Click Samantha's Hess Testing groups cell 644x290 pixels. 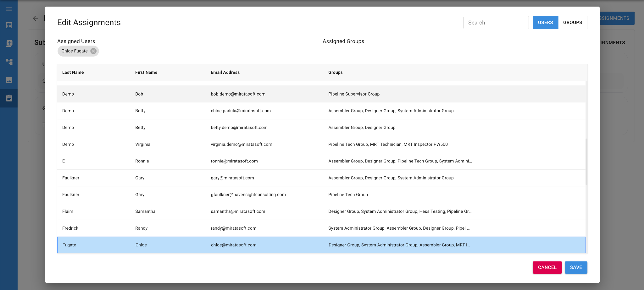(400, 211)
